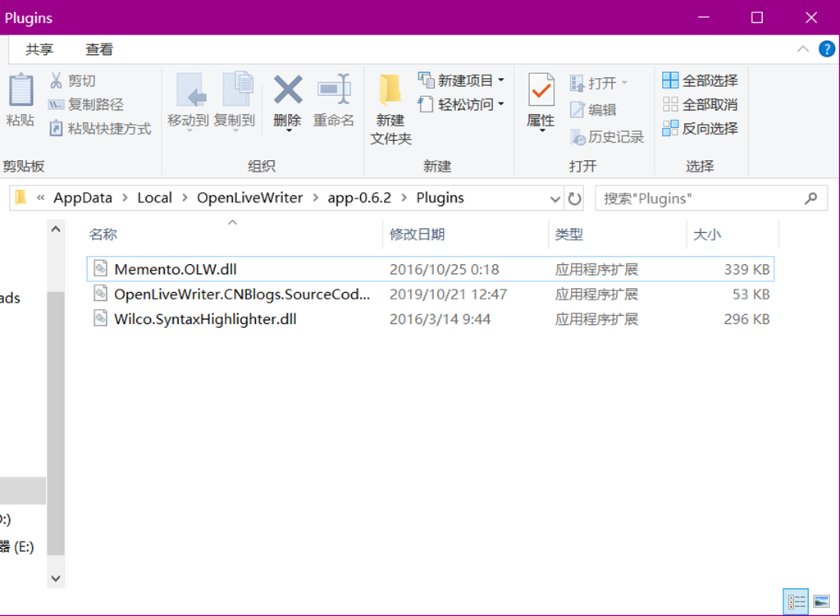This screenshot has height=616, width=840.
Task: Click the 复制路径 (Copy path) icon
Action: tap(56, 104)
